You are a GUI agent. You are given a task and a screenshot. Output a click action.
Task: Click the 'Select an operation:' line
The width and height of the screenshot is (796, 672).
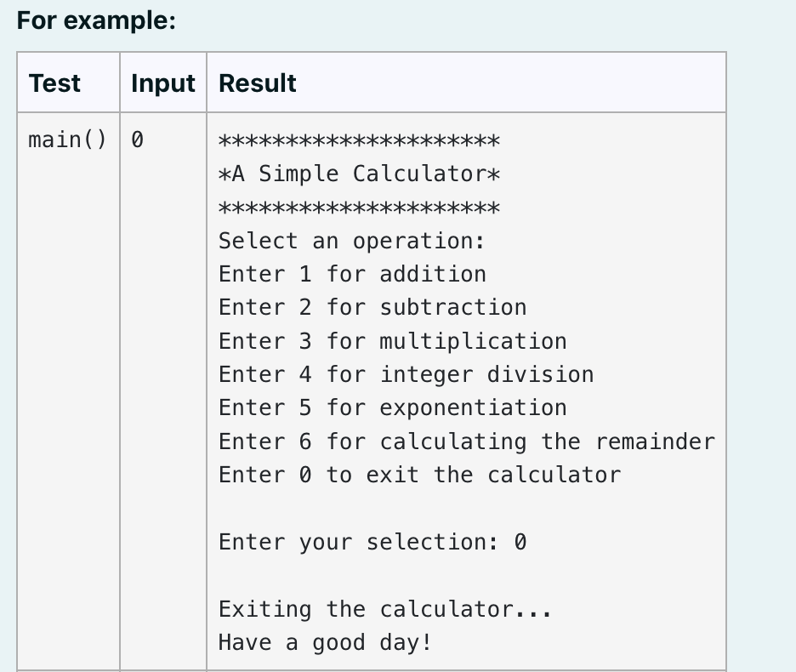(352, 241)
